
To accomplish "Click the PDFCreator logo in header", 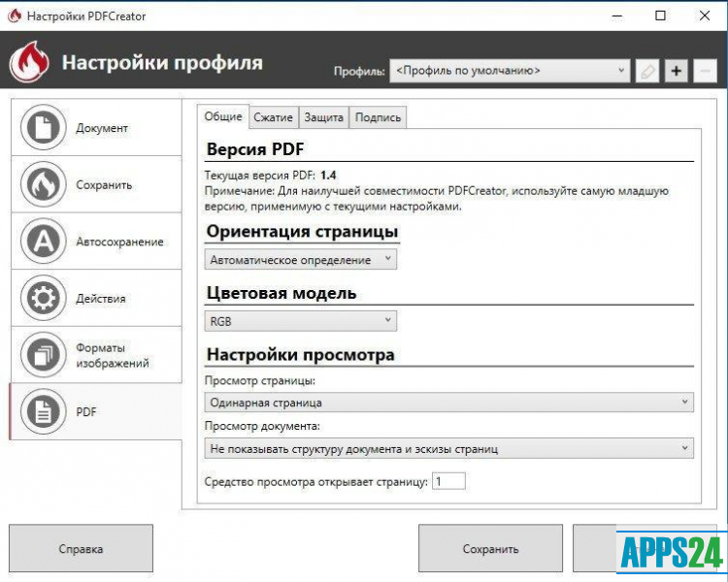I will click(x=29, y=62).
